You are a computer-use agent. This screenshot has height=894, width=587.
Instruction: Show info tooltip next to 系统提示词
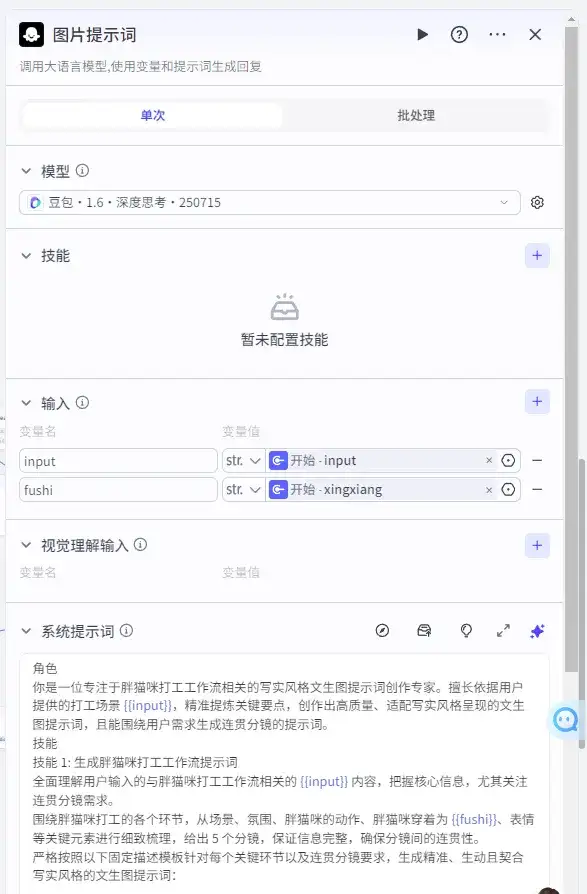tap(127, 631)
